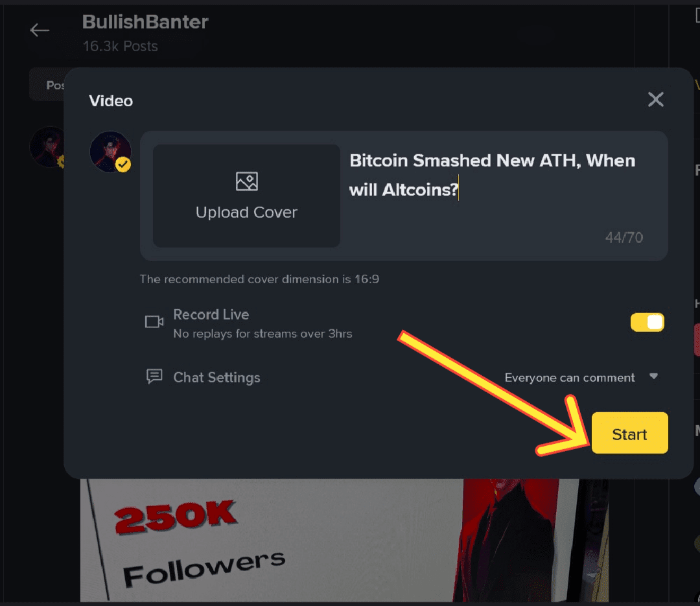
Task: Expand chat options using the down arrow
Action: (653, 377)
